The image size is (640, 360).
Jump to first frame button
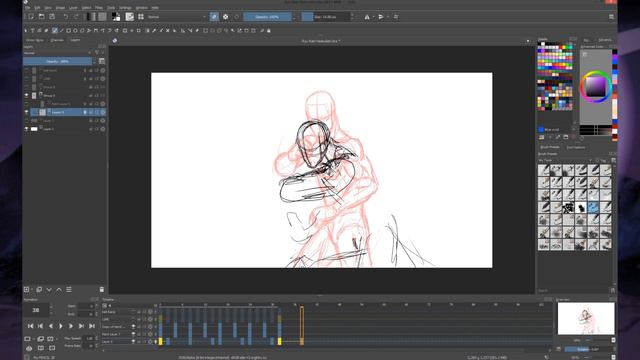(30, 326)
